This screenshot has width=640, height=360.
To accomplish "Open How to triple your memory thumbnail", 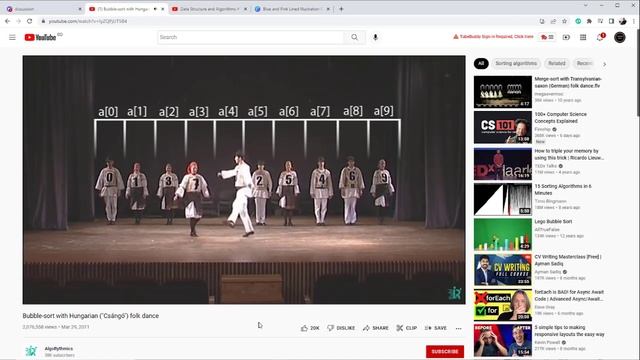I will pos(503,164).
